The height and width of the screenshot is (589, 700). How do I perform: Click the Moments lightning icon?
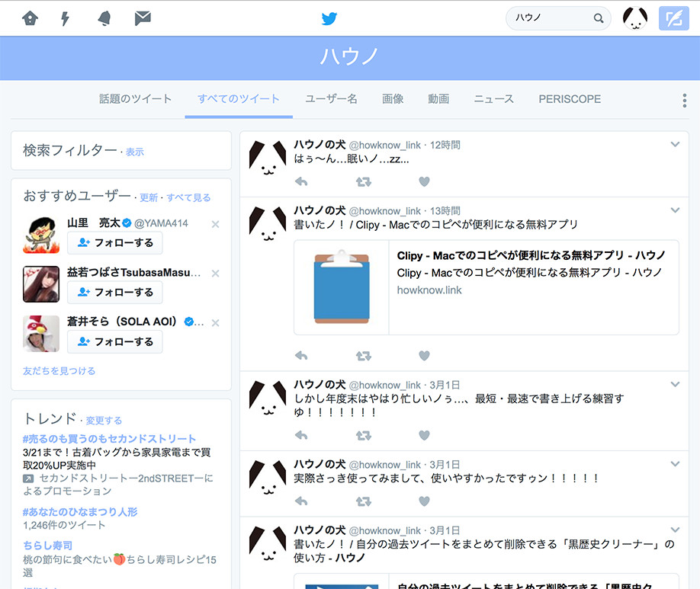click(x=65, y=18)
